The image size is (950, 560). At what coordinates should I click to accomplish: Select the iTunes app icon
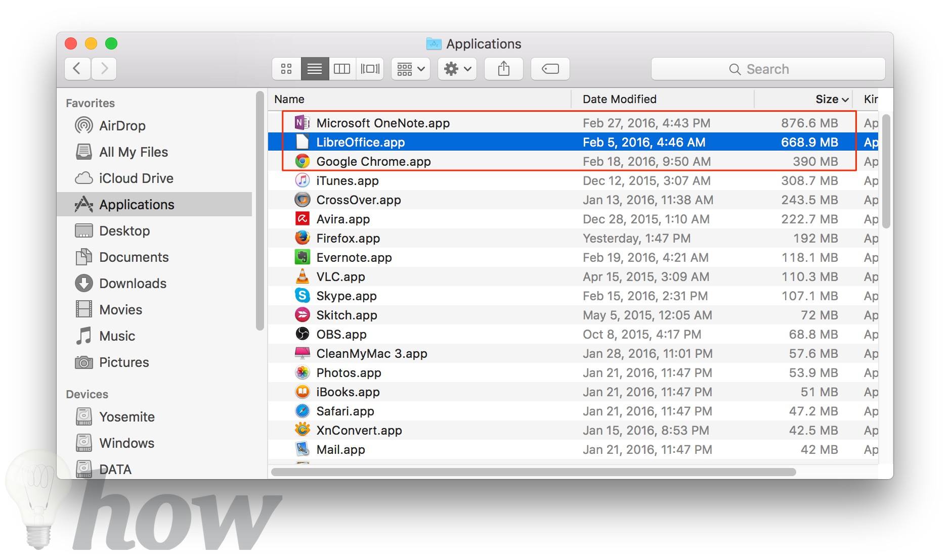302,180
